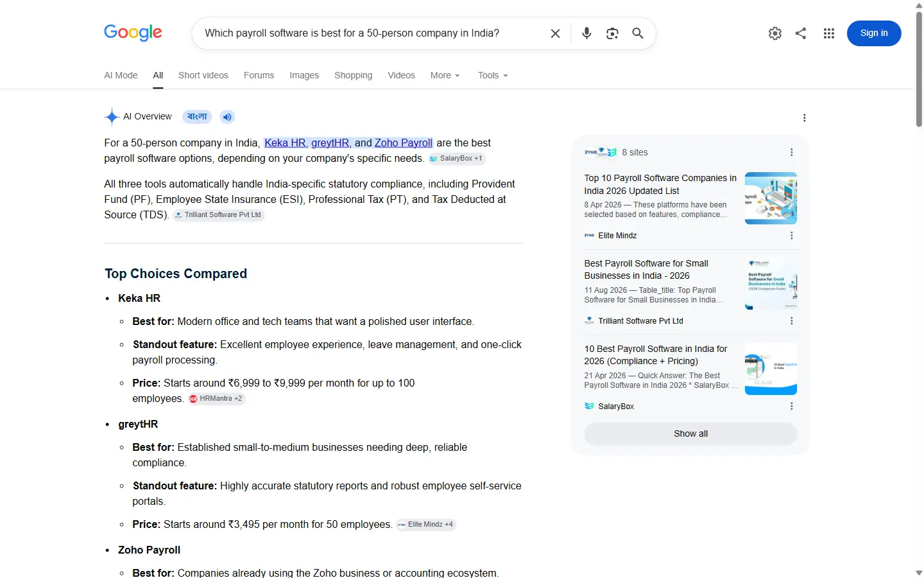Show all source sites

click(690, 434)
